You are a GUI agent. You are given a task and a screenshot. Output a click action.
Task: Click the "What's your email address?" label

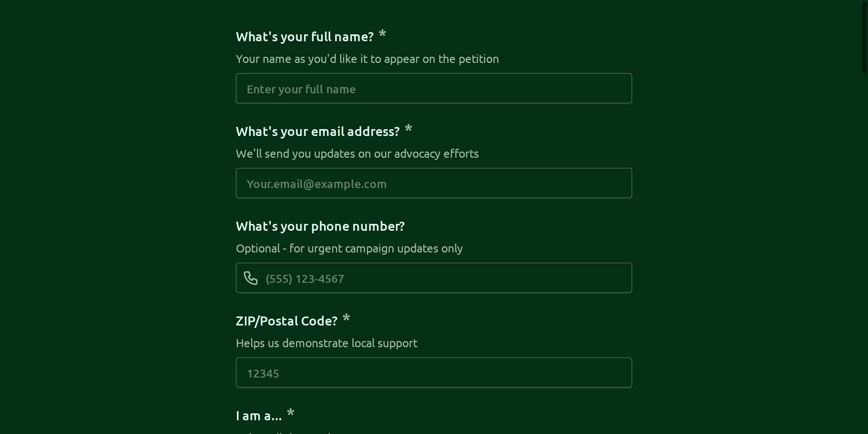(318, 132)
